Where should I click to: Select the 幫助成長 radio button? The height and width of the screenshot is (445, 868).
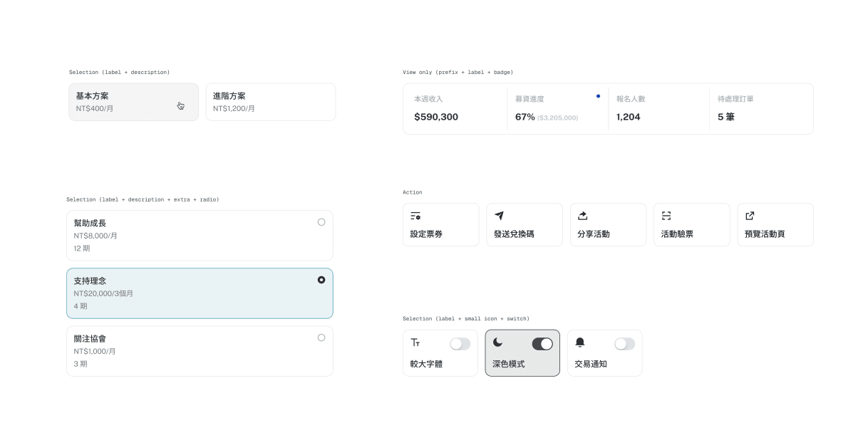point(321,222)
